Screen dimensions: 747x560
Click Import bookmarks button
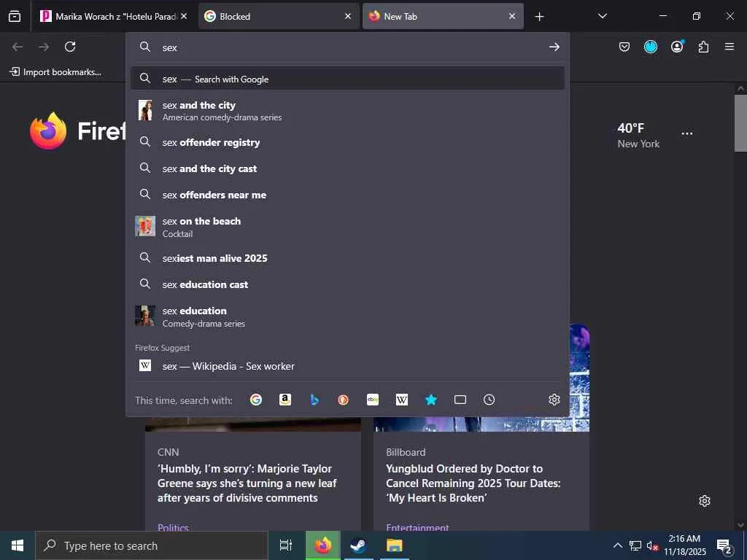(55, 72)
